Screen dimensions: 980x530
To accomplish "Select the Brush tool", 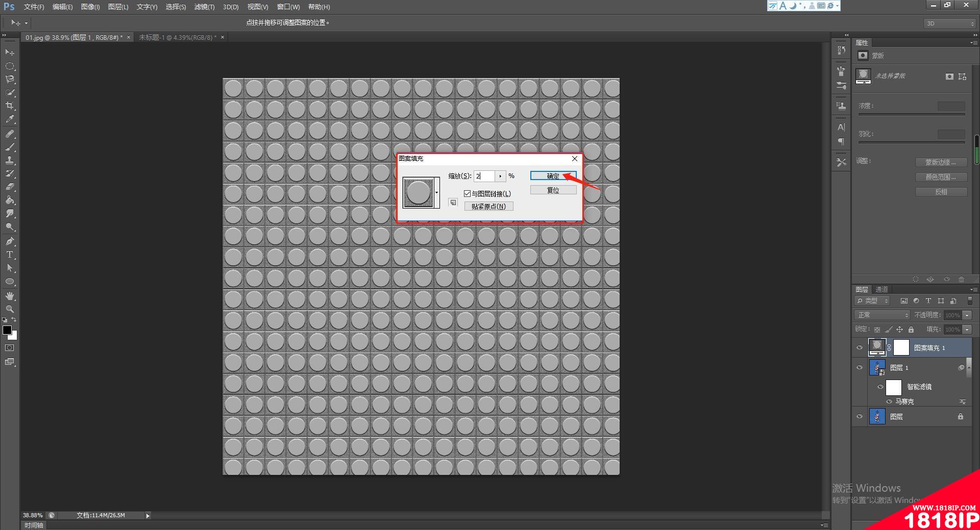I will point(10,147).
